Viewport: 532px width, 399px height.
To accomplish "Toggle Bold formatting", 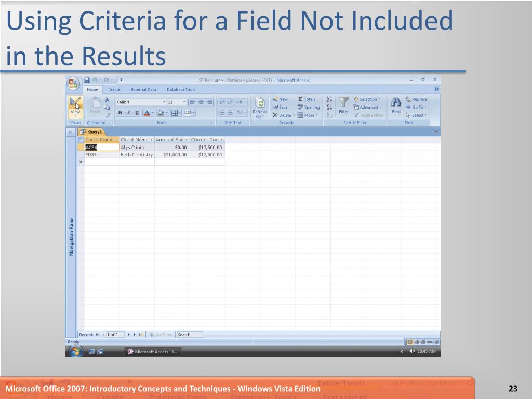I will (120, 113).
